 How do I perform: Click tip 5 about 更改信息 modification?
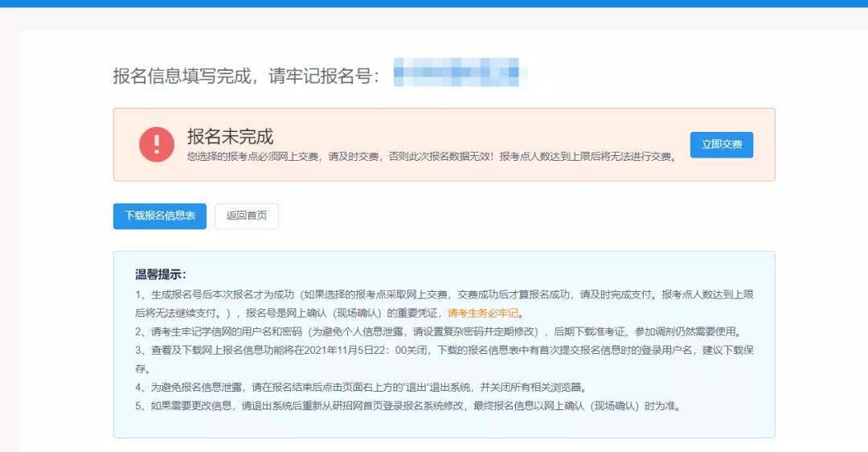408,406
